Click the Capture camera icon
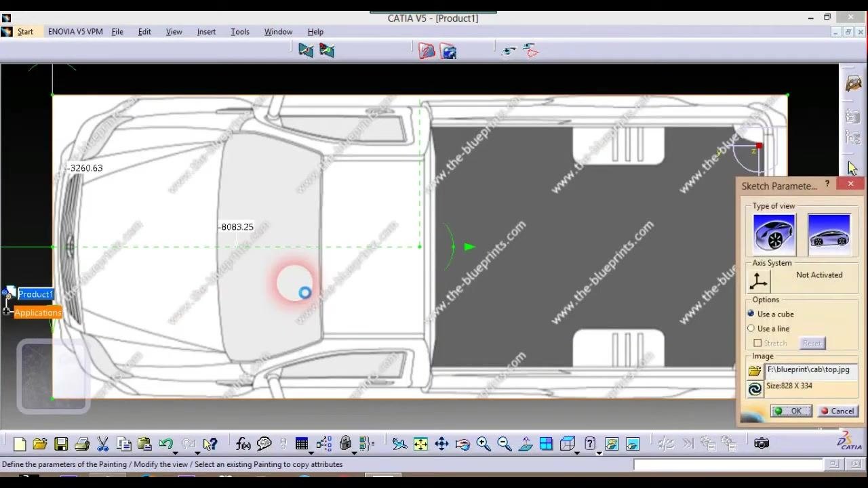This screenshot has width=868, height=488. 762,443
